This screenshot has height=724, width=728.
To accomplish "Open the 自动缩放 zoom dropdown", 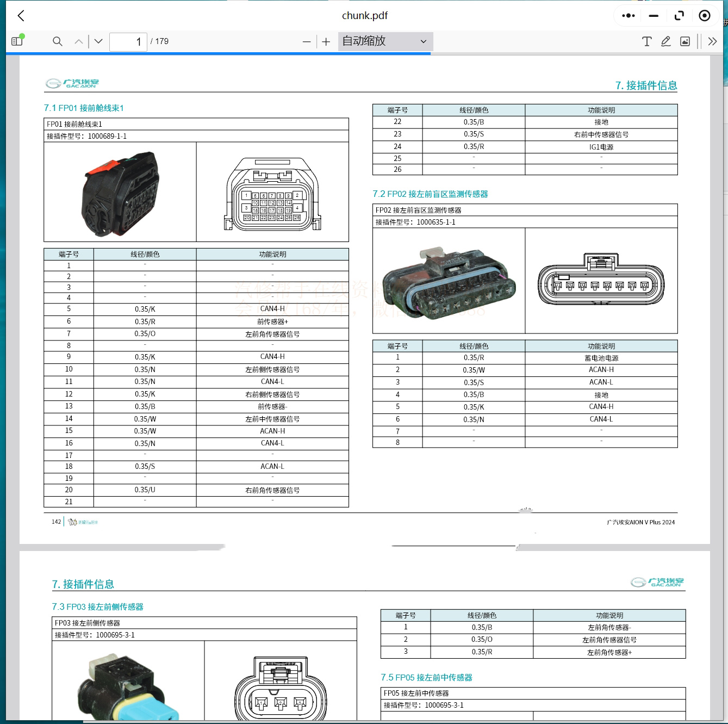I will (x=385, y=41).
